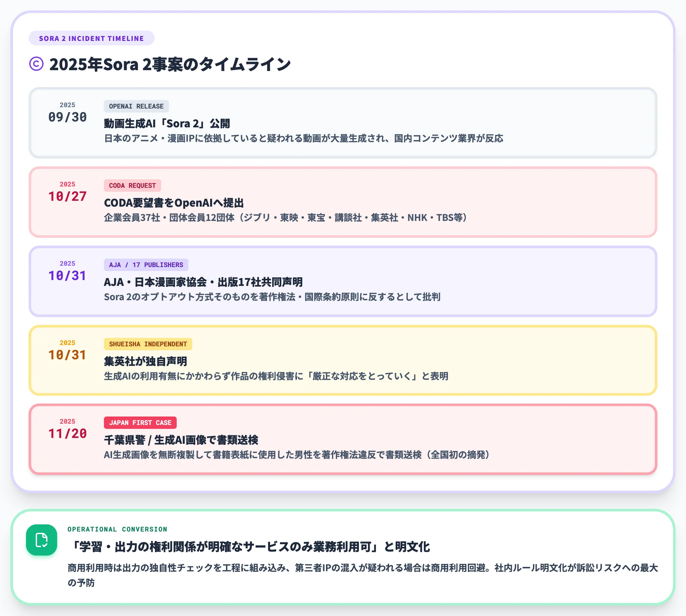This screenshot has height=616, width=686.
Task: Click the description starting Sora 2のオプトアウト方式
Action: (272, 297)
